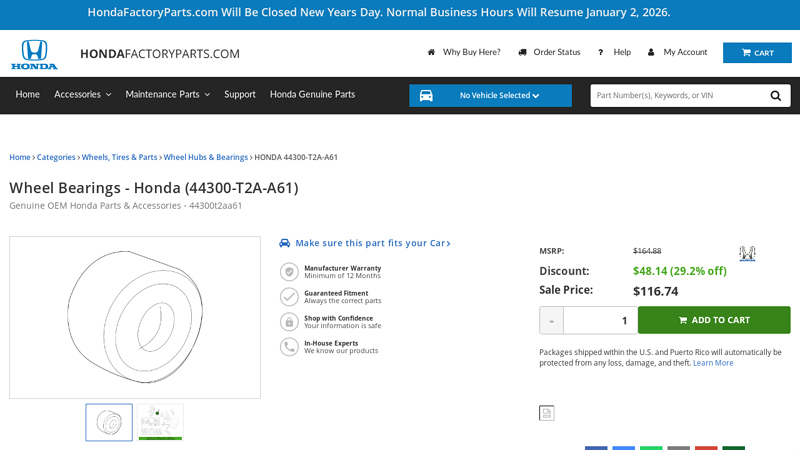This screenshot has width=800, height=450.
Task: Select the parts diagram thumbnail
Action: pyautogui.click(x=160, y=422)
